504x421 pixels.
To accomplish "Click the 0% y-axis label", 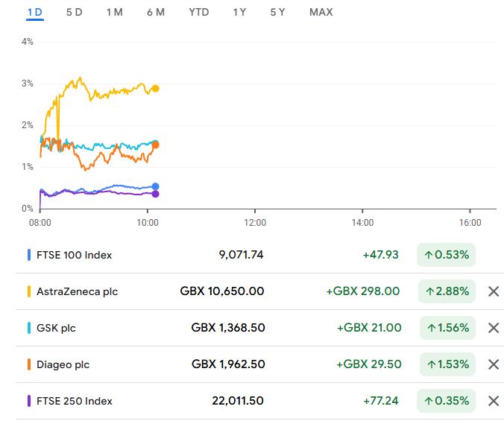I will [28, 209].
